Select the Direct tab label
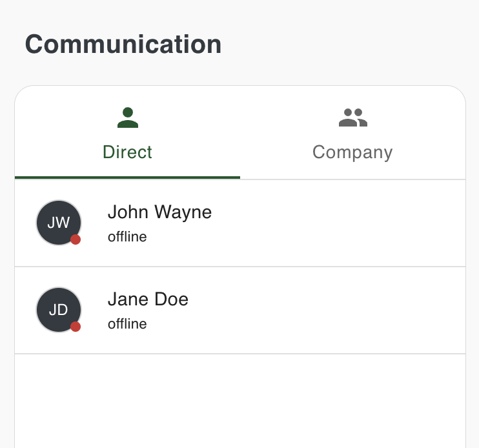This screenshot has width=479, height=448. click(128, 152)
